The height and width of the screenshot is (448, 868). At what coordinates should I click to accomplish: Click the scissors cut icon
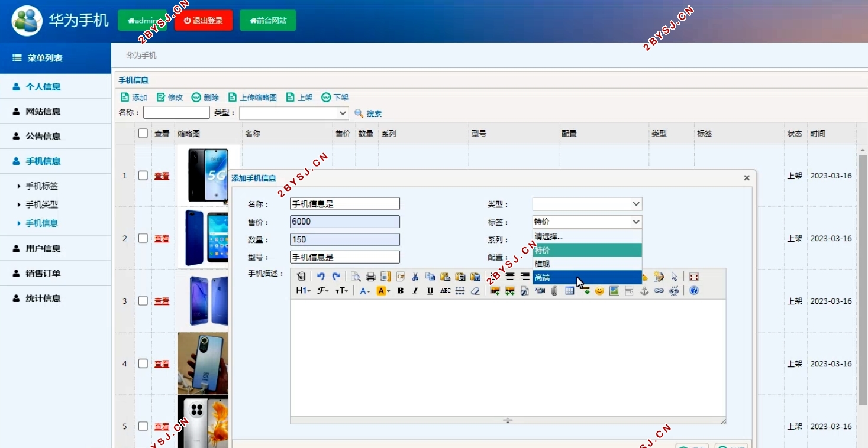415,276
